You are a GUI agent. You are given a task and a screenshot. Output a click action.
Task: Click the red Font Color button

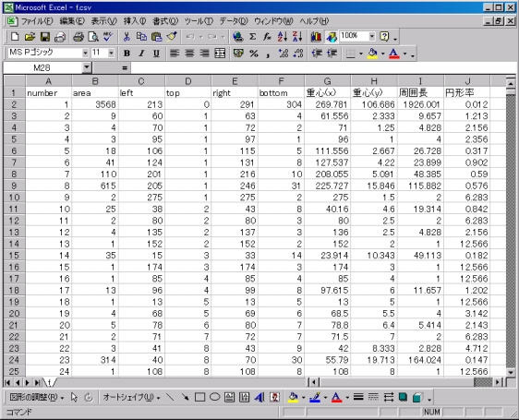pos(393,54)
